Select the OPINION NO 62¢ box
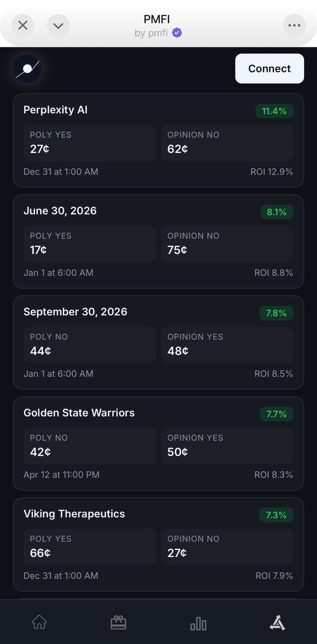317x644 pixels. pos(227,143)
